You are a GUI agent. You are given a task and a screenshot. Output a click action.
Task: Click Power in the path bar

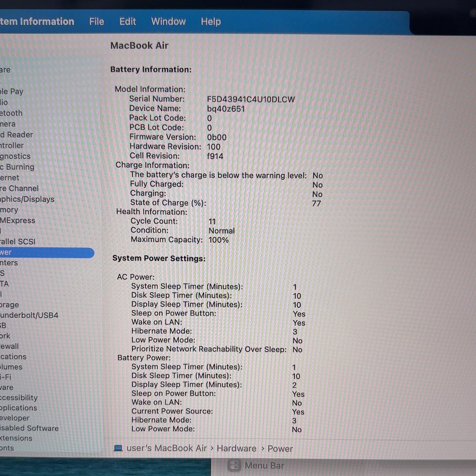280,449
